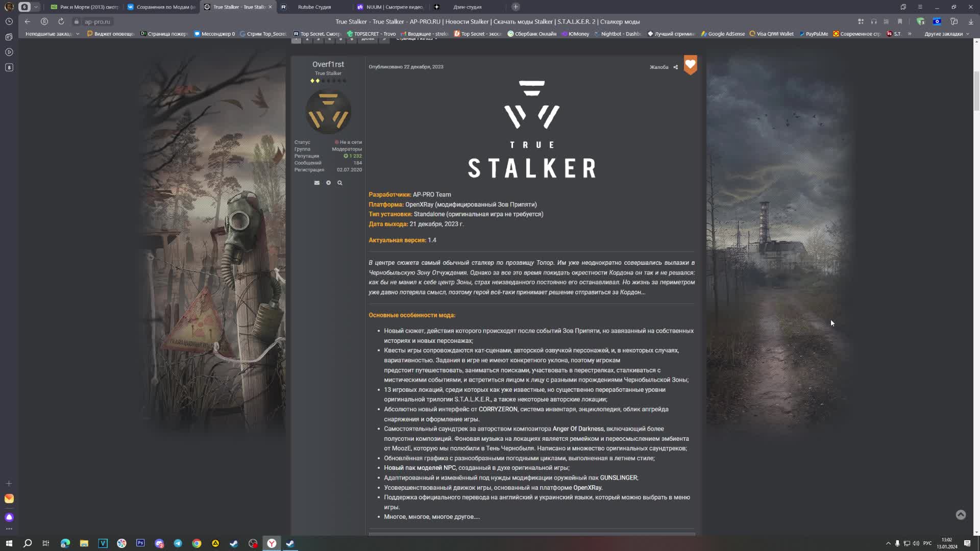Switch to the Дзен-студия tab
This screenshot has width=980, height=551.
[x=467, y=7]
